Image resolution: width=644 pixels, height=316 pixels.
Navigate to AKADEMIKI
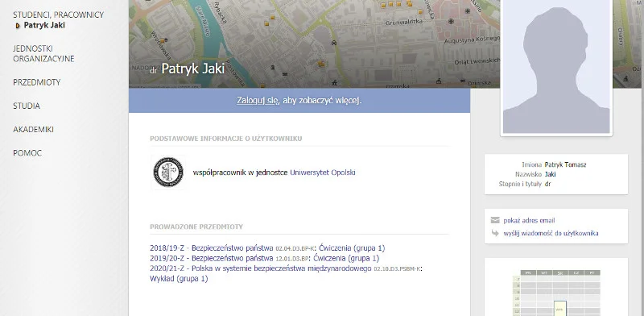pyautogui.click(x=33, y=129)
